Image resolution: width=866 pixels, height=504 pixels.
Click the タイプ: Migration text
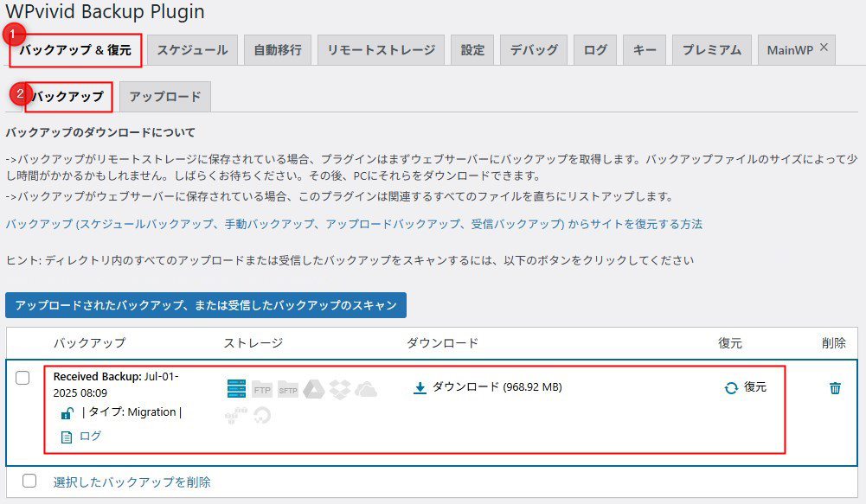coord(132,411)
